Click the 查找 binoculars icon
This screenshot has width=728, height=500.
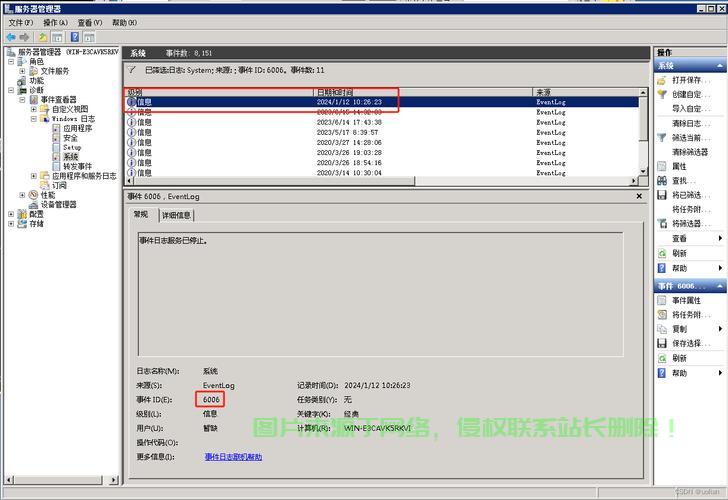[x=662, y=181]
